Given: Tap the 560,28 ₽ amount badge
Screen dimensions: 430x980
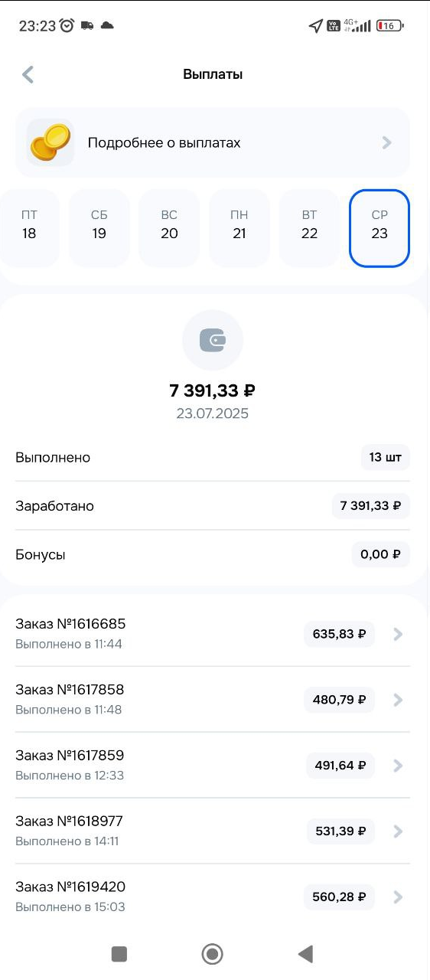Looking at the screenshot, I should (x=339, y=897).
